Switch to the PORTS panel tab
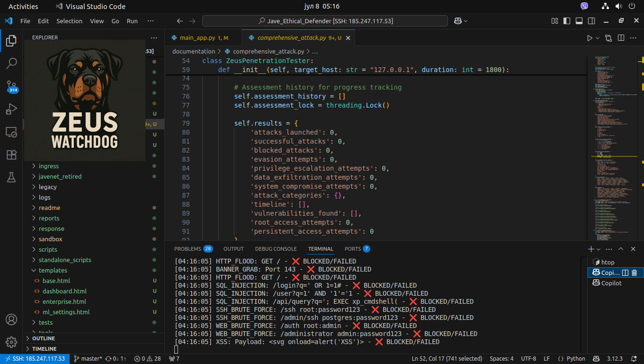Viewport: 644px width, 364px height. (357, 249)
